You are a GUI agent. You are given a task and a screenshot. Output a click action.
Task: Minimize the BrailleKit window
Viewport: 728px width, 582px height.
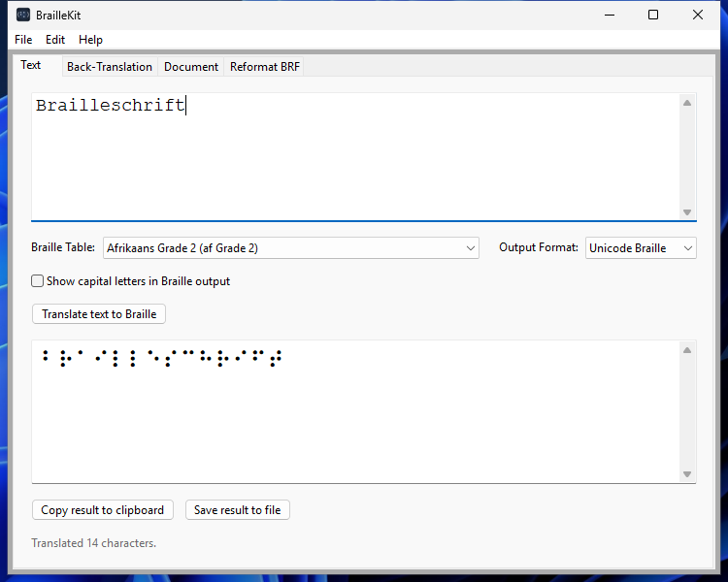pos(610,15)
